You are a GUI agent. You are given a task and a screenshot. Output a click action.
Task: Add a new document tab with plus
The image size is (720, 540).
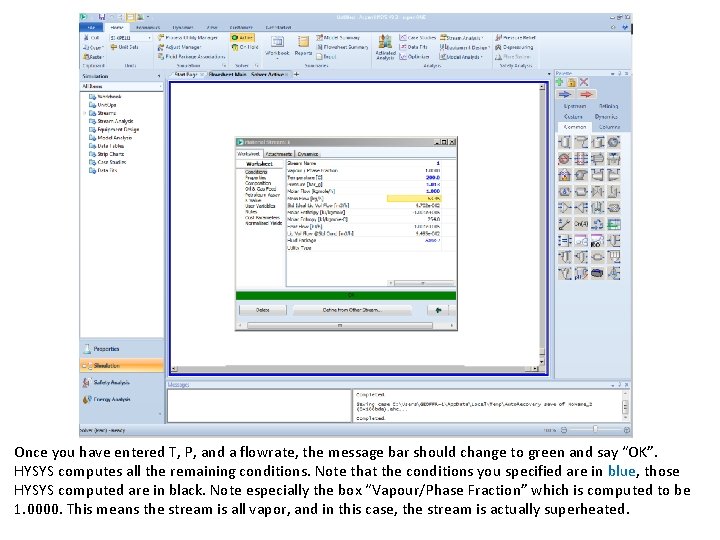click(297, 74)
